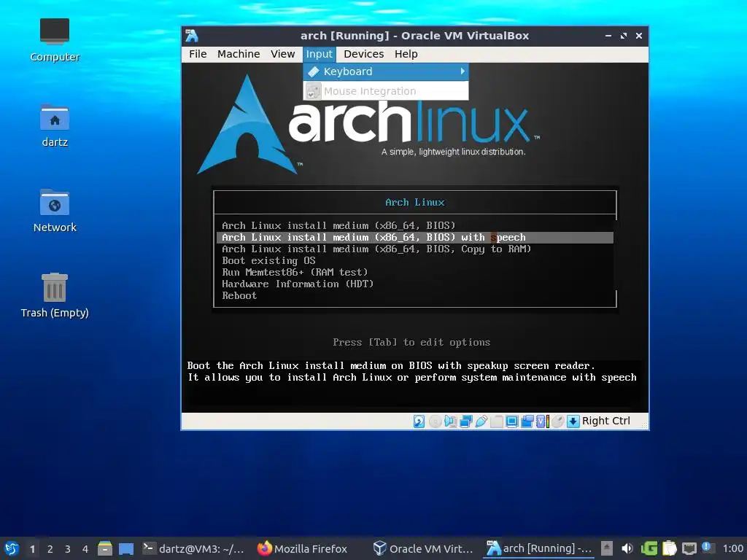Click the 1:00 clock in the taskbar
This screenshot has width=747, height=560.
tap(732, 548)
